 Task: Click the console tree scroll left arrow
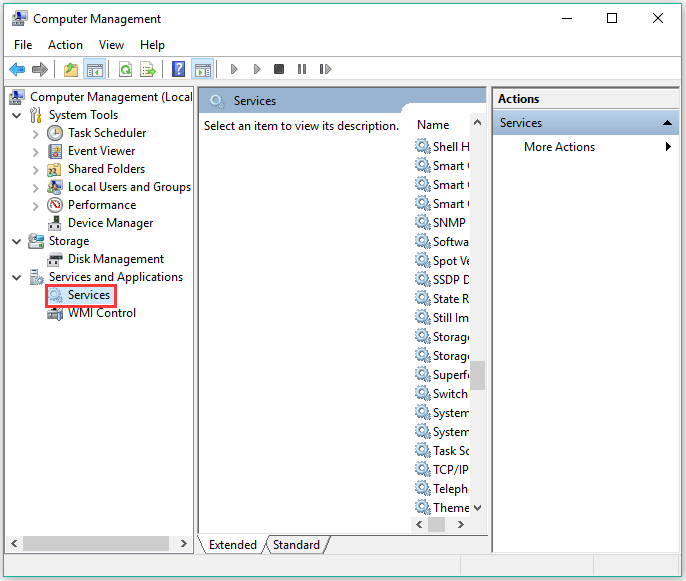[x=14, y=544]
